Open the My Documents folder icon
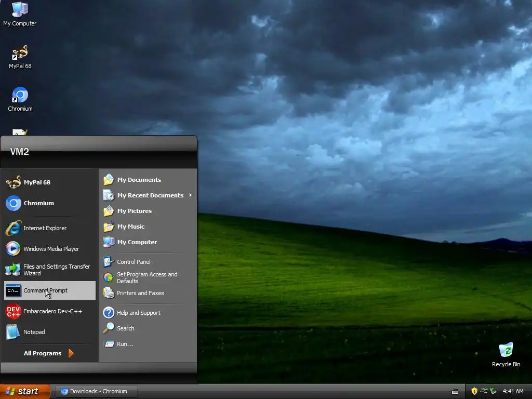 click(x=109, y=179)
